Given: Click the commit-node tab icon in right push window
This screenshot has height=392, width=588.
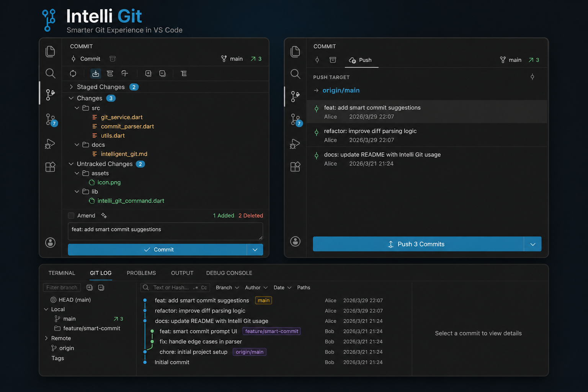Looking at the screenshot, I should tap(317, 60).
